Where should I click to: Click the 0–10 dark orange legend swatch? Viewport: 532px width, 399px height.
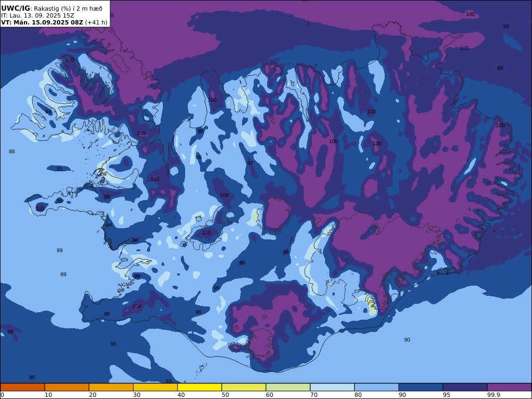point(22,387)
